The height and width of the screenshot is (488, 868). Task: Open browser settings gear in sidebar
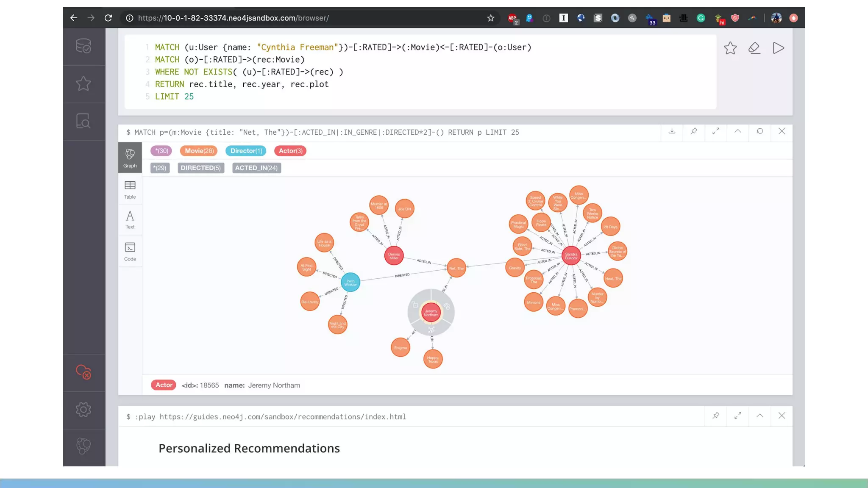(x=83, y=409)
